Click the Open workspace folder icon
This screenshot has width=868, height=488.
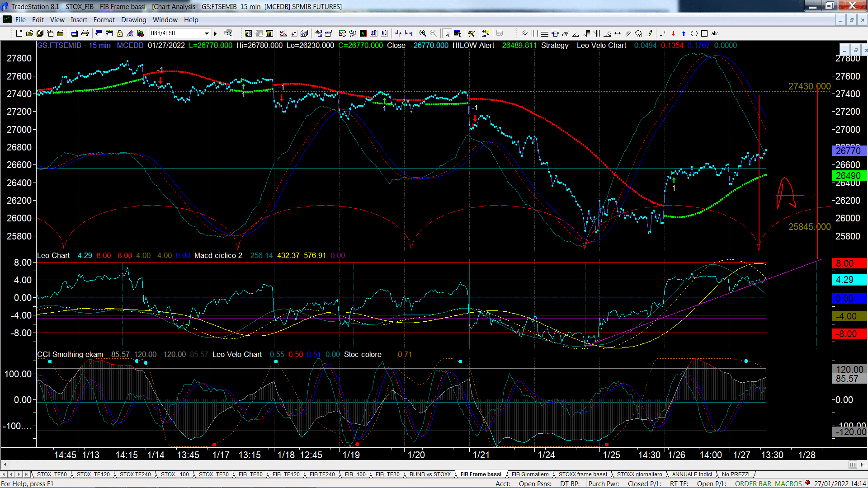(x=29, y=33)
